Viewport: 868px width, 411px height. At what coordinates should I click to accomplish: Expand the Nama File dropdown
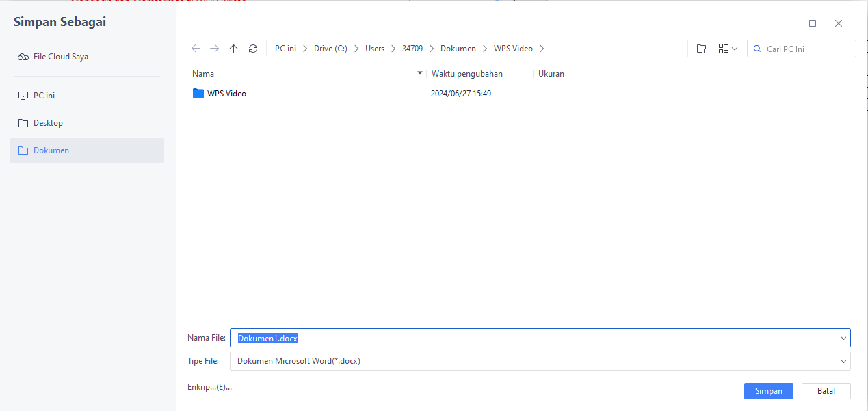(x=843, y=338)
